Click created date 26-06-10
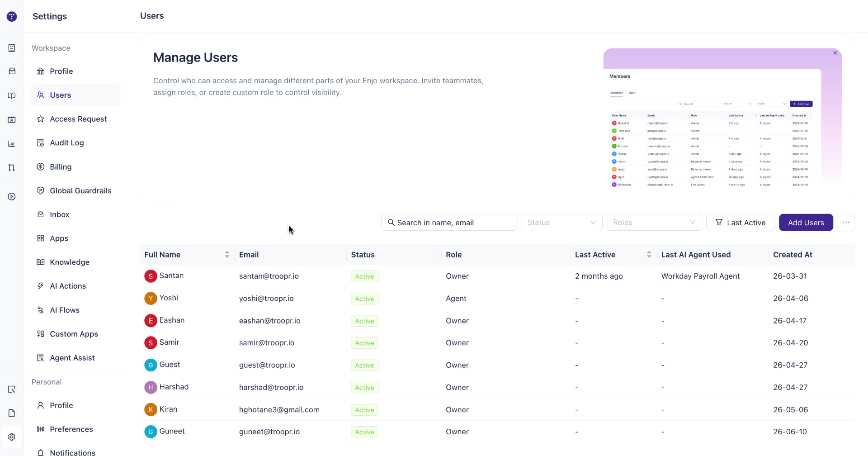The width and height of the screenshot is (868, 456). [x=790, y=432]
